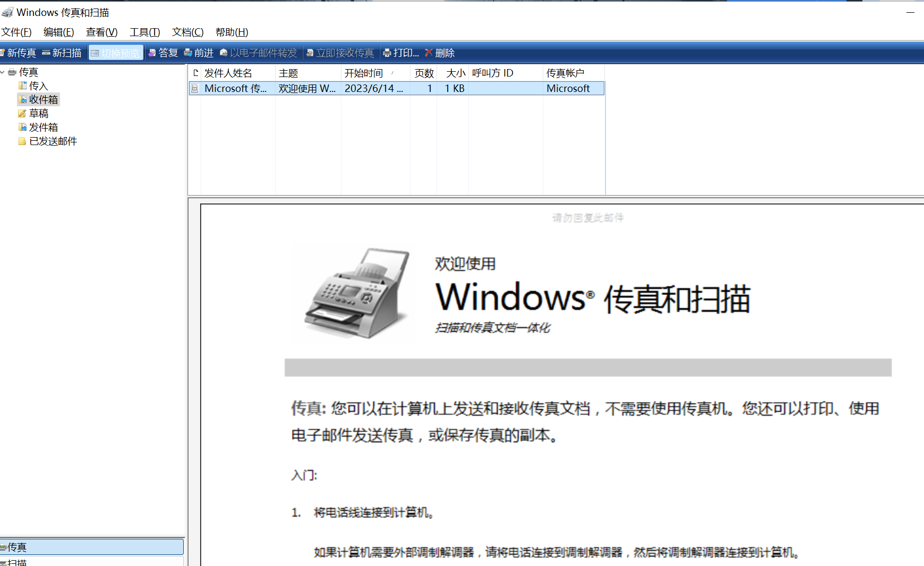924x566 pixels.
Task: Toggle the preview pane (切换预览) button
Action: pyautogui.click(x=116, y=53)
